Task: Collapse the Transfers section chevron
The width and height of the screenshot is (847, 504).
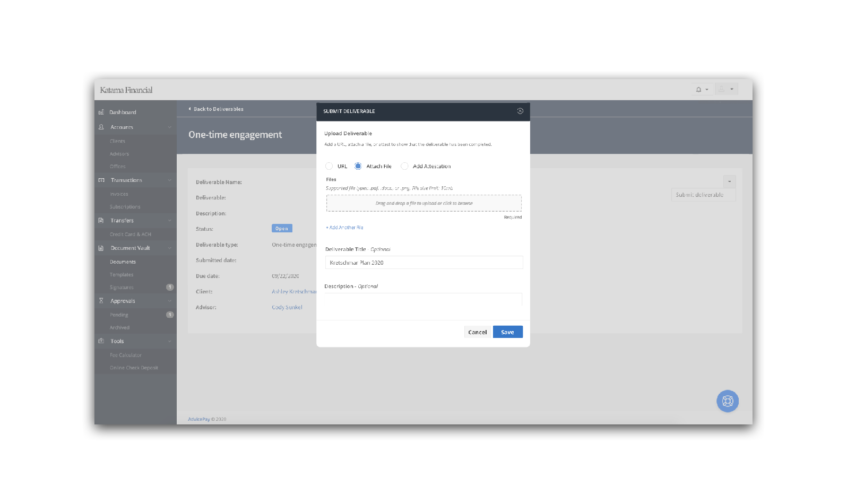Action: [x=170, y=221]
